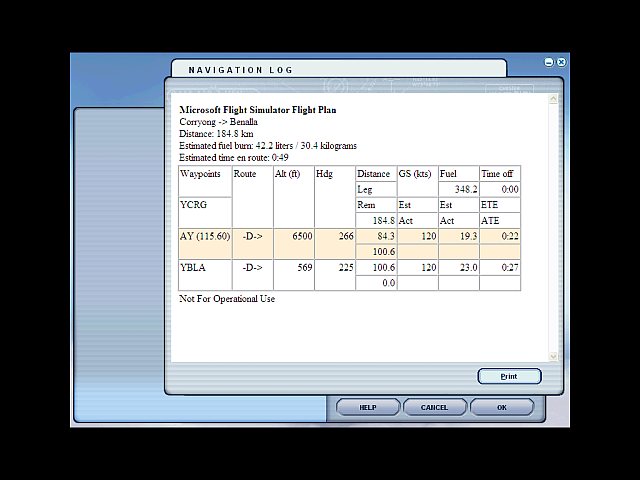
Task: Select the YBLA waypoint cell
Action: [205, 275]
